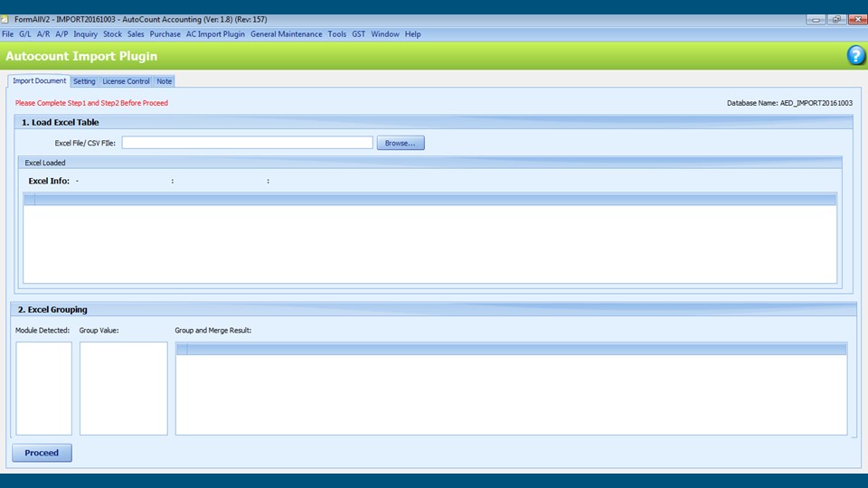Click the application icon in title bar
Screen dimensions: 868x488
tap(7, 19)
